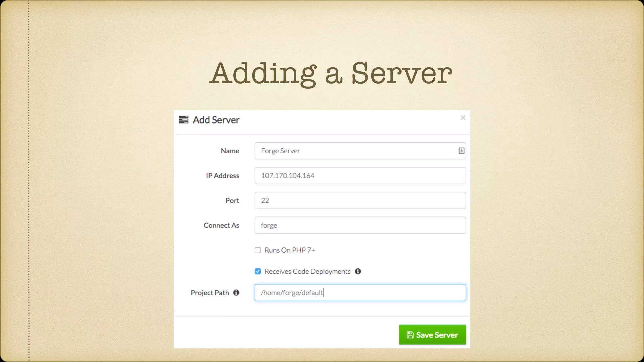Click the Save Server button

(x=432, y=335)
